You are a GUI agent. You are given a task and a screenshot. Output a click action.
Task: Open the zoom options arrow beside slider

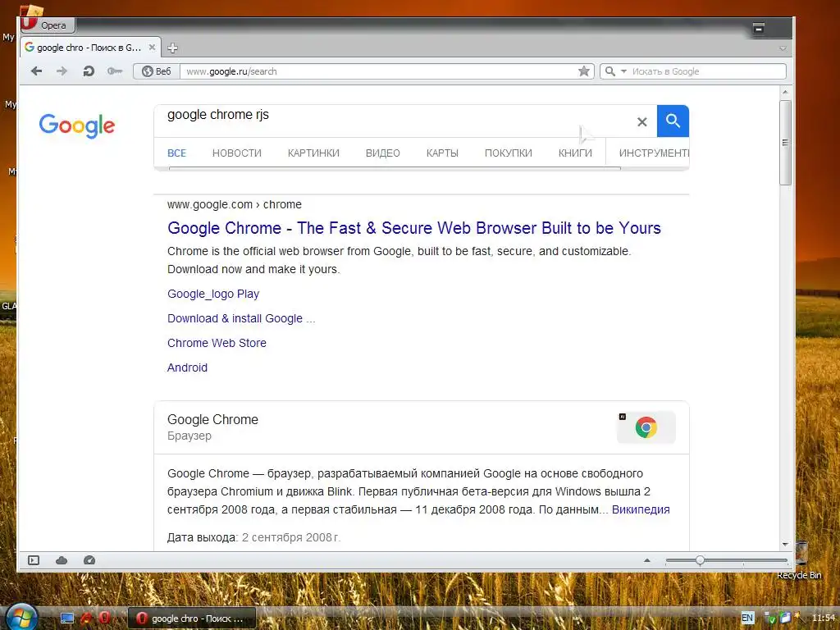[x=647, y=560]
